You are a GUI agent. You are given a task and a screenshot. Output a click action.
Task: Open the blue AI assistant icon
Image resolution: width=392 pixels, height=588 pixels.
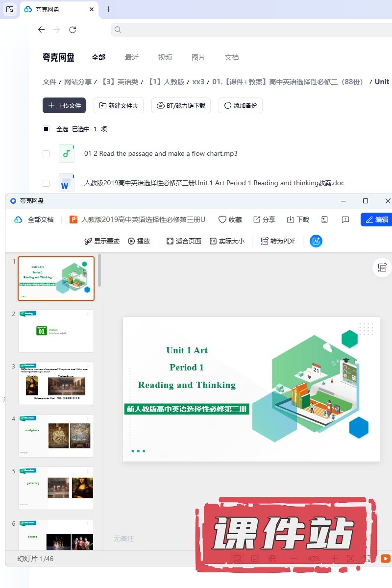316,241
